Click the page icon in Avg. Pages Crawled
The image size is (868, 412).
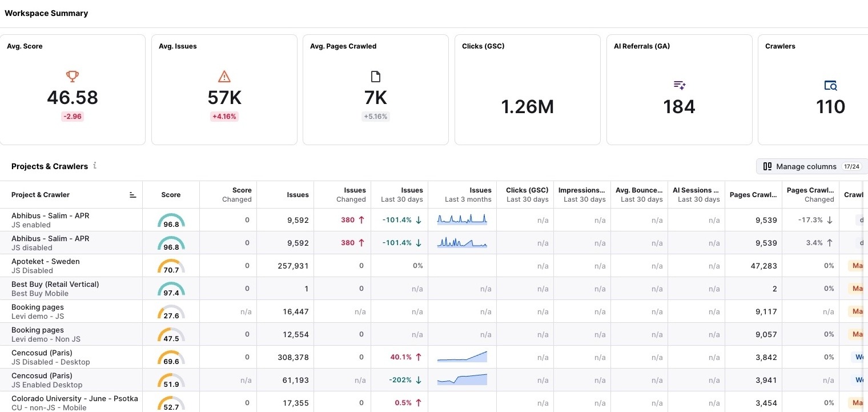(376, 76)
